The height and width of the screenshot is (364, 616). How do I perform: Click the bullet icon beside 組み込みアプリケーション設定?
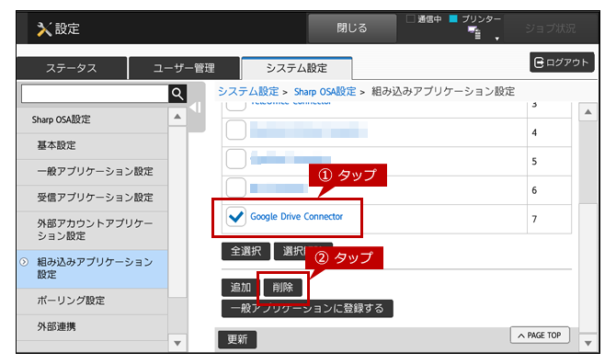(24, 262)
